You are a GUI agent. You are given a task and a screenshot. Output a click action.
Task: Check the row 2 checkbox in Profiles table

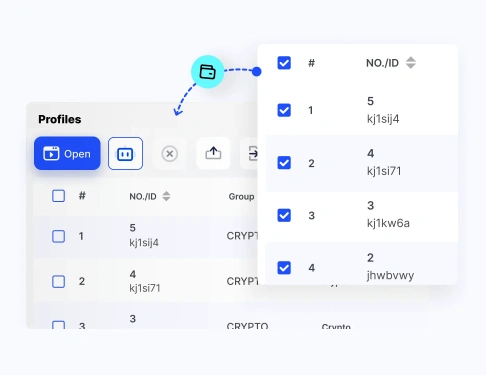pyautogui.click(x=58, y=281)
